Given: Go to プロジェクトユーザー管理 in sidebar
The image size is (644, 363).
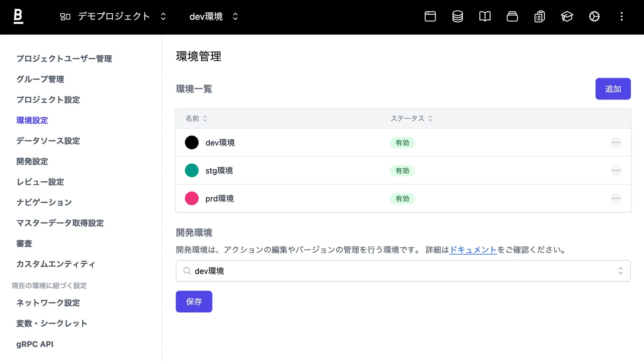Looking at the screenshot, I should click(64, 59).
